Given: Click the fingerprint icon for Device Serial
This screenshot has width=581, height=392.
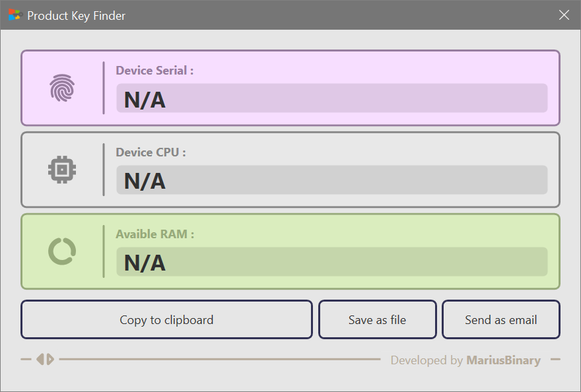Looking at the screenshot, I should [x=62, y=88].
